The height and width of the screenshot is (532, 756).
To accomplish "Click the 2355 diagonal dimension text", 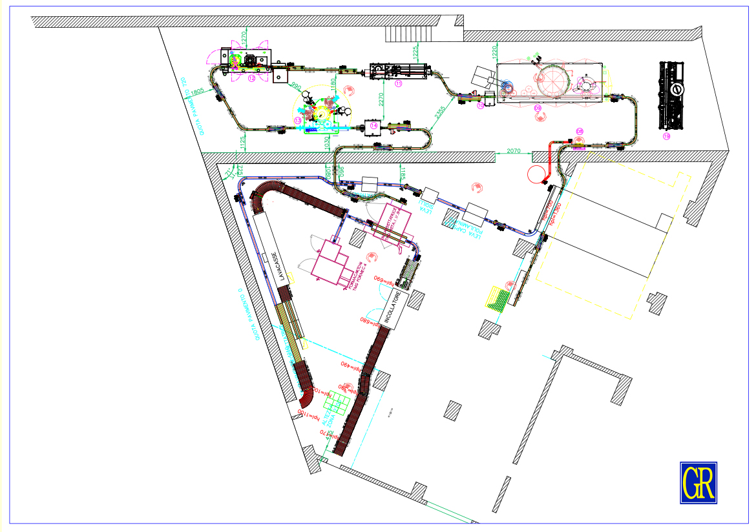I will (440, 113).
